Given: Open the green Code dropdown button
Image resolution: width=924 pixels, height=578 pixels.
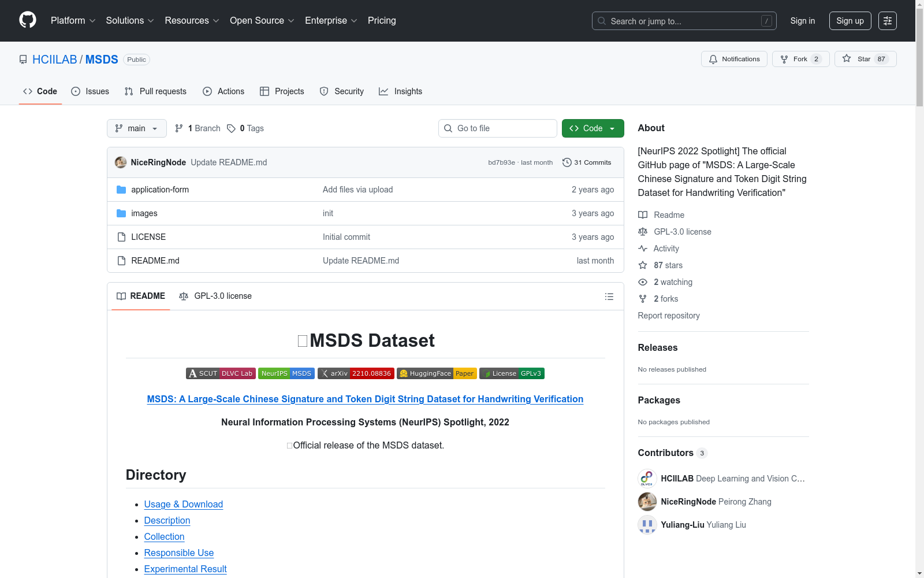Looking at the screenshot, I should [x=593, y=128].
